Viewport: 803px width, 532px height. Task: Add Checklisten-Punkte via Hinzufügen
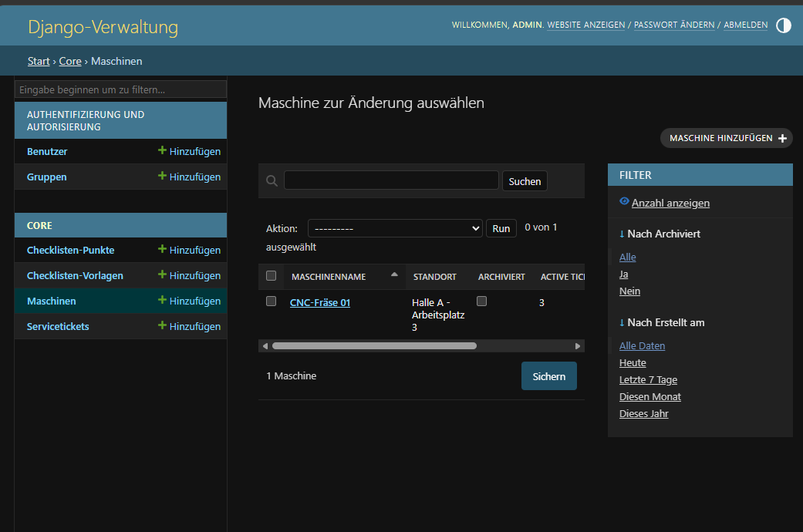[x=190, y=250]
